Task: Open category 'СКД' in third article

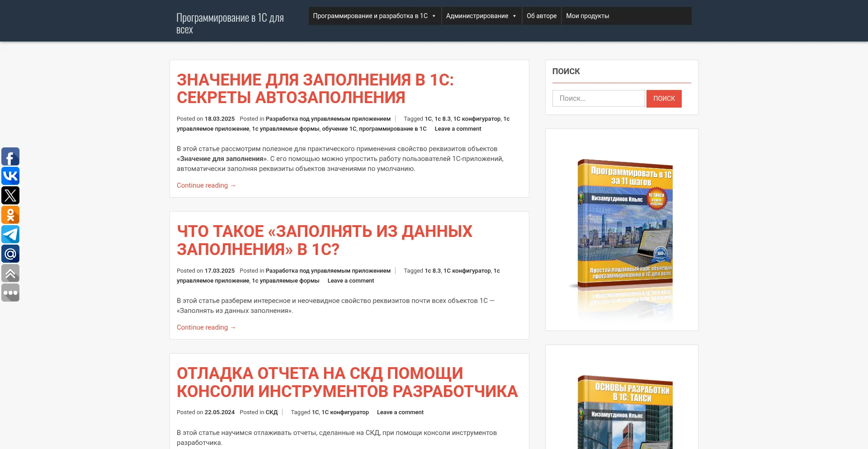Action: [x=272, y=412]
